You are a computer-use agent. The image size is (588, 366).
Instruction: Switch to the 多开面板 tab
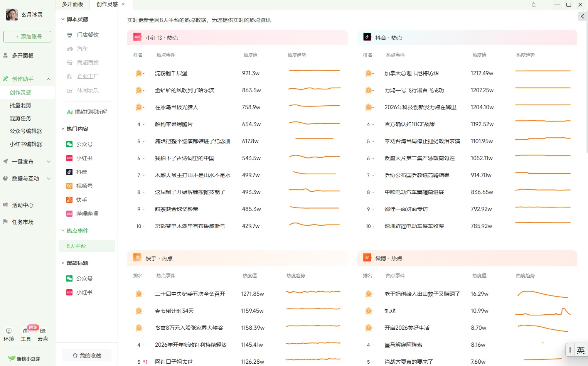click(72, 4)
